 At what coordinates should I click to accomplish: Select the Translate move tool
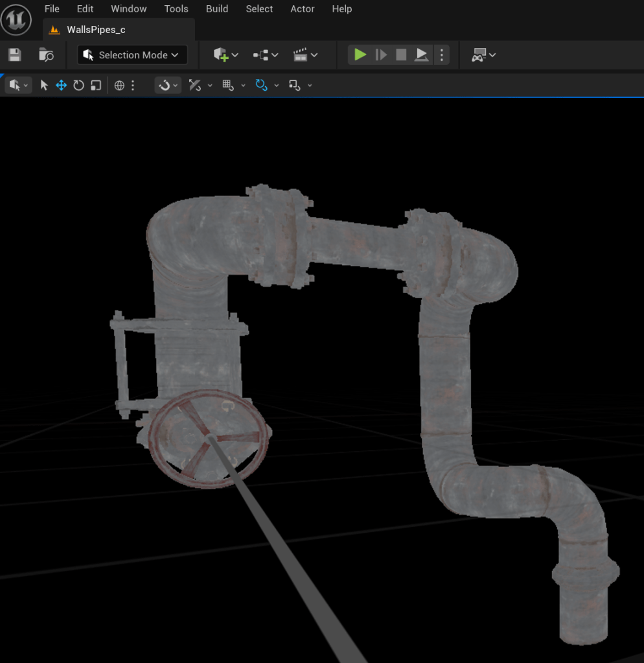[x=62, y=86]
